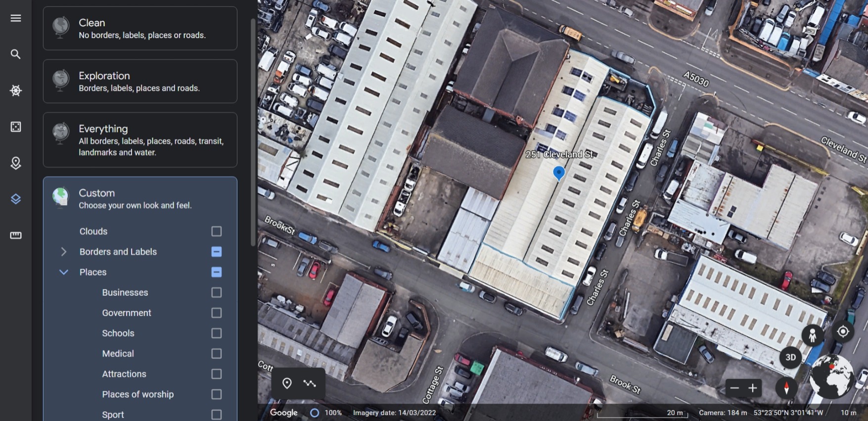Select the Everything map style

(x=140, y=140)
